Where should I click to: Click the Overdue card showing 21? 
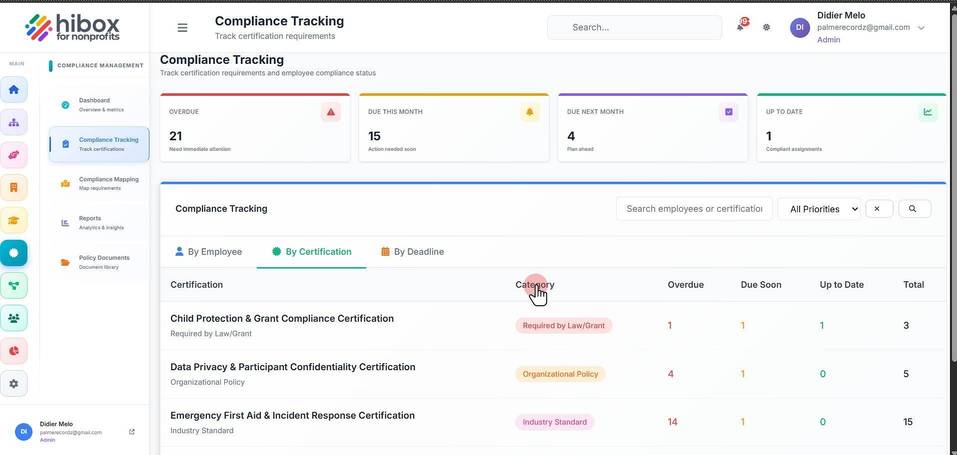(255, 128)
